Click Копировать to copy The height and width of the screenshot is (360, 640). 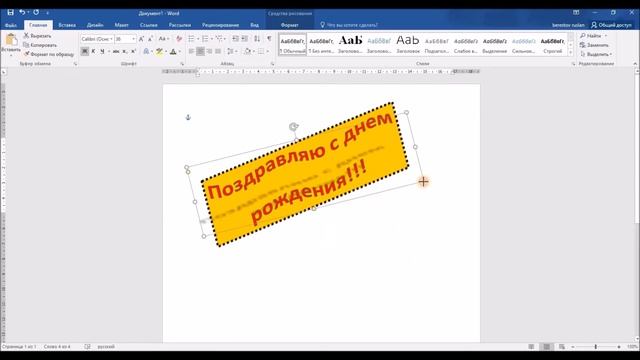click(40, 45)
